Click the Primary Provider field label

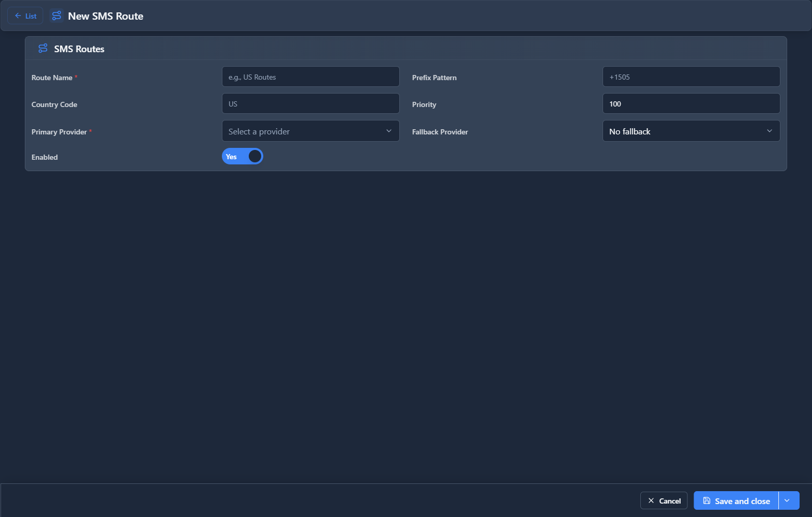tap(59, 132)
